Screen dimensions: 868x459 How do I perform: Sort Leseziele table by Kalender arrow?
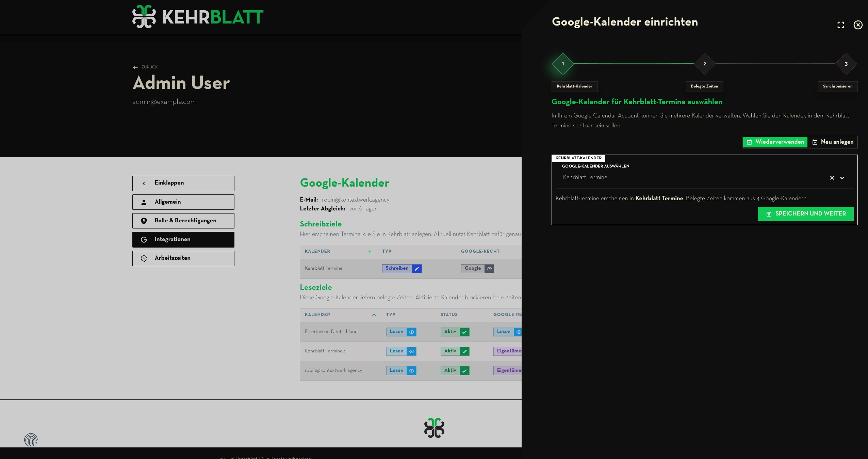(x=374, y=315)
